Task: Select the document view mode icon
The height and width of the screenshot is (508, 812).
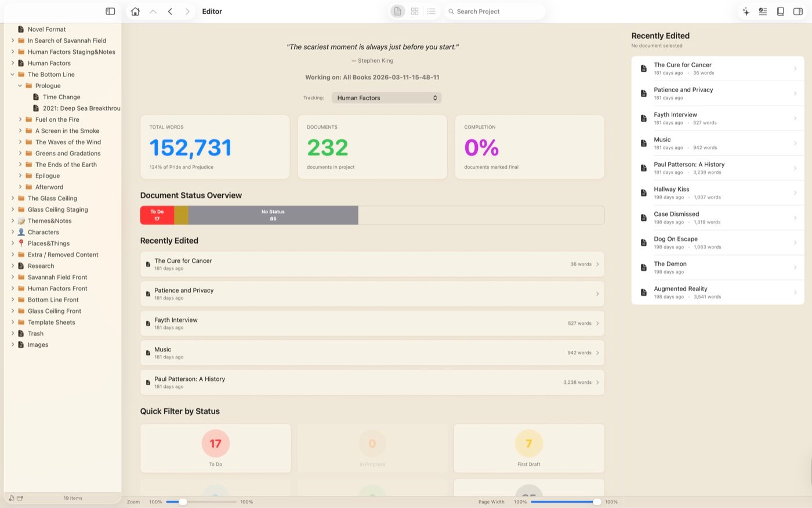Action: click(x=397, y=11)
